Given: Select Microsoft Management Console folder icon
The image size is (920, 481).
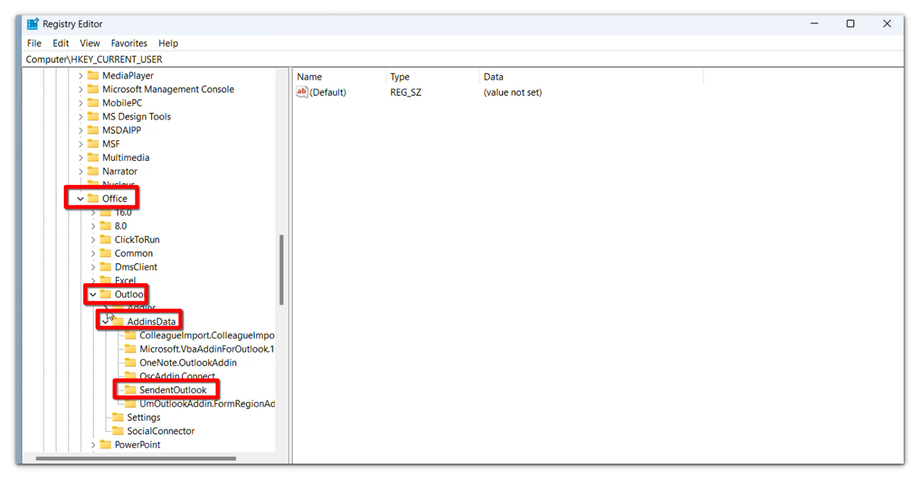Looking at the screenshot, I should 93,89.
